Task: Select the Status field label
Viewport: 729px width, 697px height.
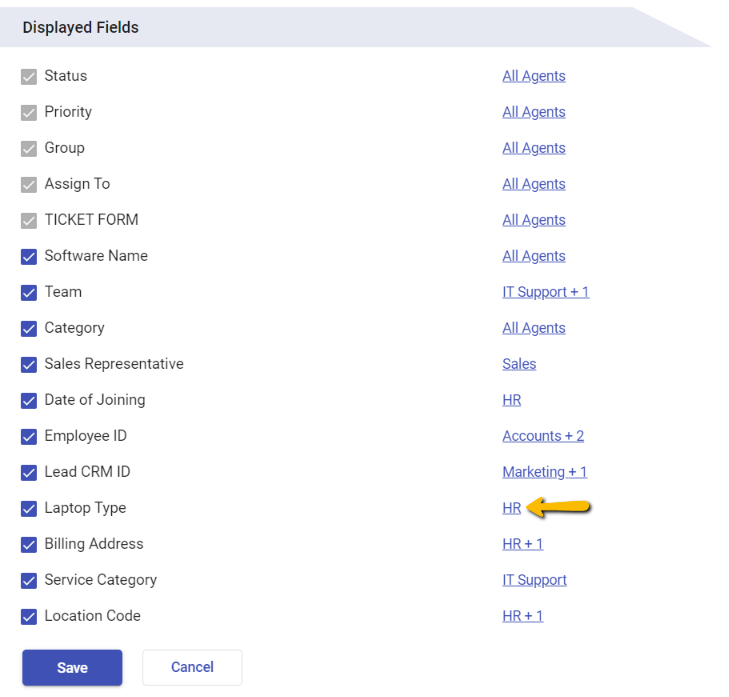Action: [x=66, y=76]
